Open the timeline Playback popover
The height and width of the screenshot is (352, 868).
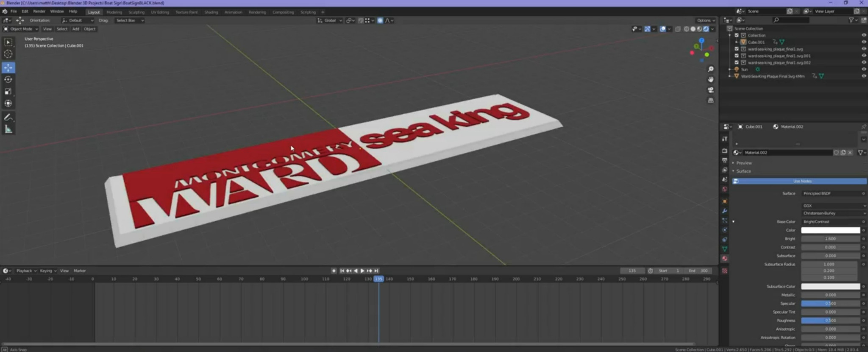[x=26, y=271]
